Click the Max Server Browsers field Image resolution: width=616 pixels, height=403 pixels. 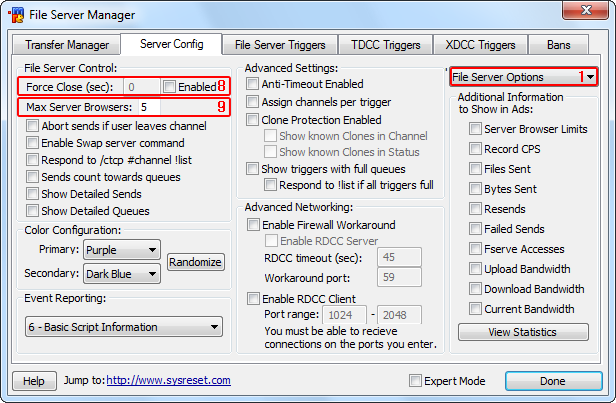(149, 107)
